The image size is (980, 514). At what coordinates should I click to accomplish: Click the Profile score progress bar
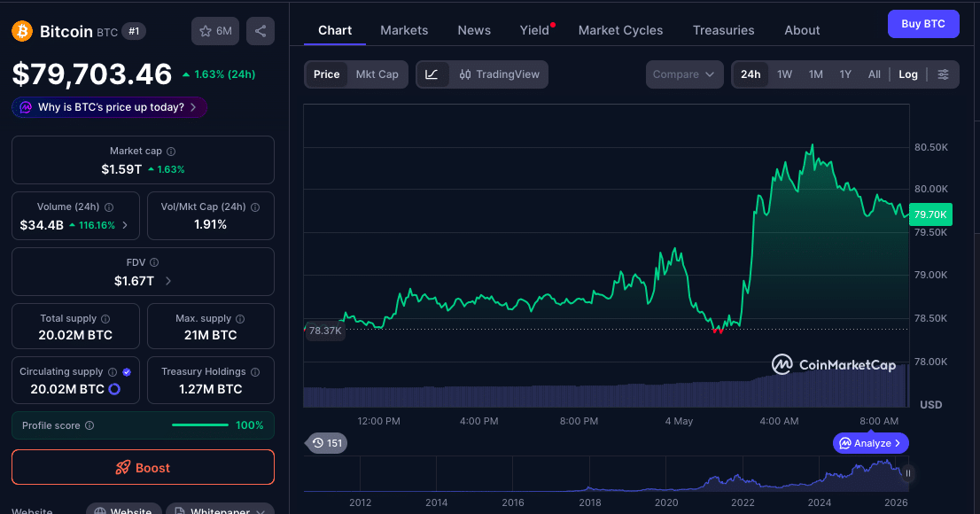tap(200, 426)
